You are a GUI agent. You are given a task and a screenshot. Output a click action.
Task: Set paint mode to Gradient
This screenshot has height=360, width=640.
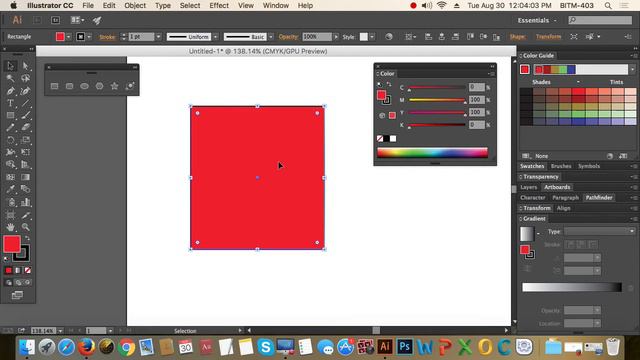click(x=18, y=270)
